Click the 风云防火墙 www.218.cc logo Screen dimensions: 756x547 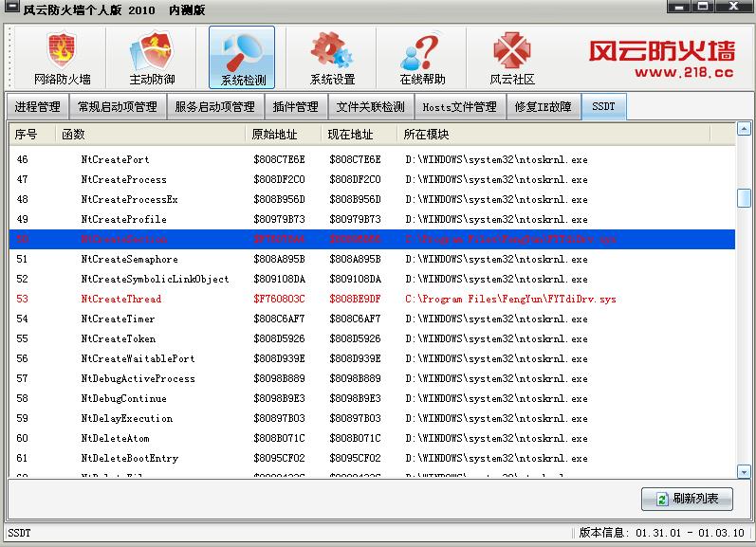click(661, 59)
